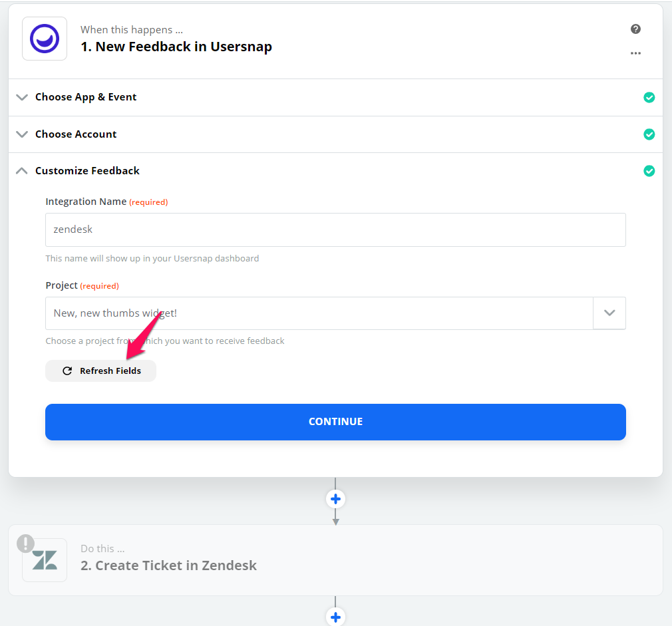Collapse the Customize Feedback section
The image size is (672, 626).
pyautogui.click(x=22, y=171)
